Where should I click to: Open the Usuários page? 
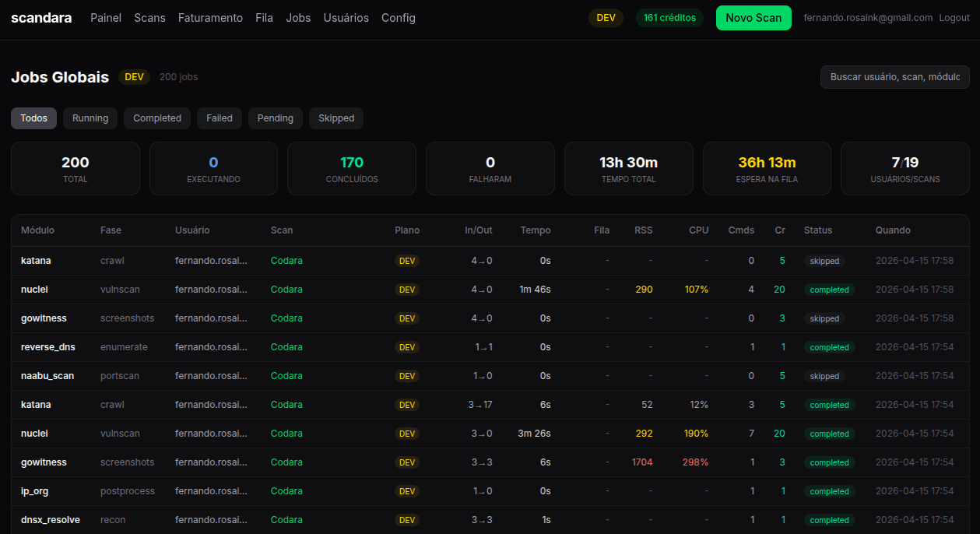point(346,18)
